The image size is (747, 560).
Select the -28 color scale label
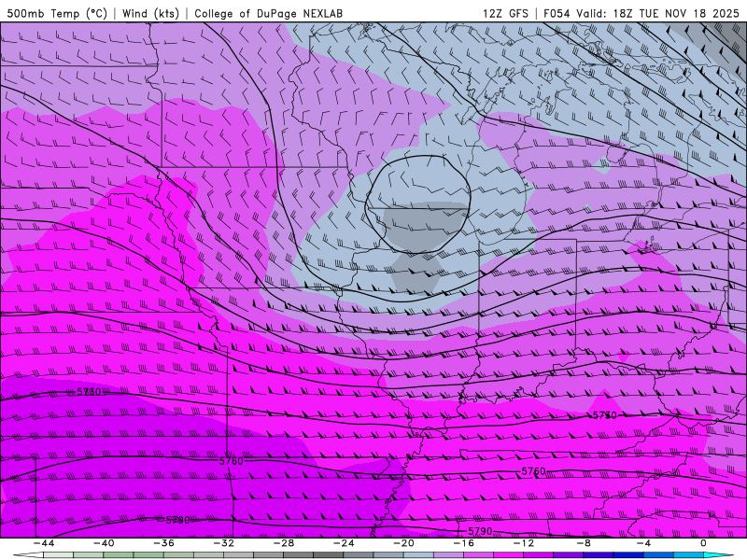[x=284, y=543]
